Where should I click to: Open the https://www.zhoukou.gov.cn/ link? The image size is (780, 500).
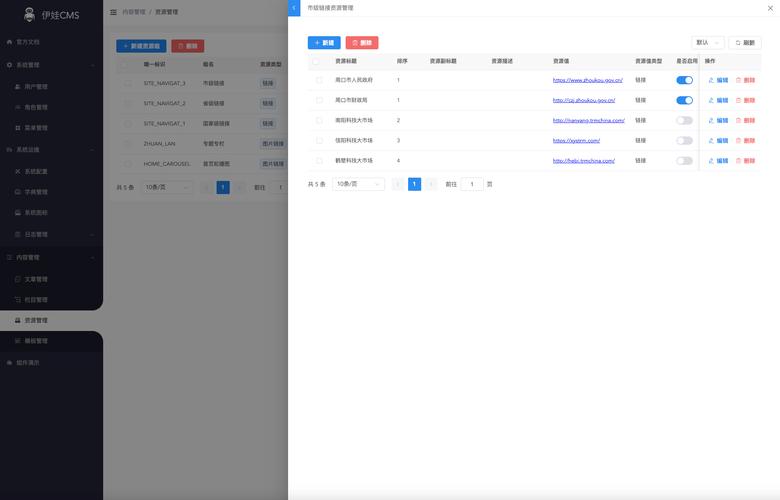588,80
